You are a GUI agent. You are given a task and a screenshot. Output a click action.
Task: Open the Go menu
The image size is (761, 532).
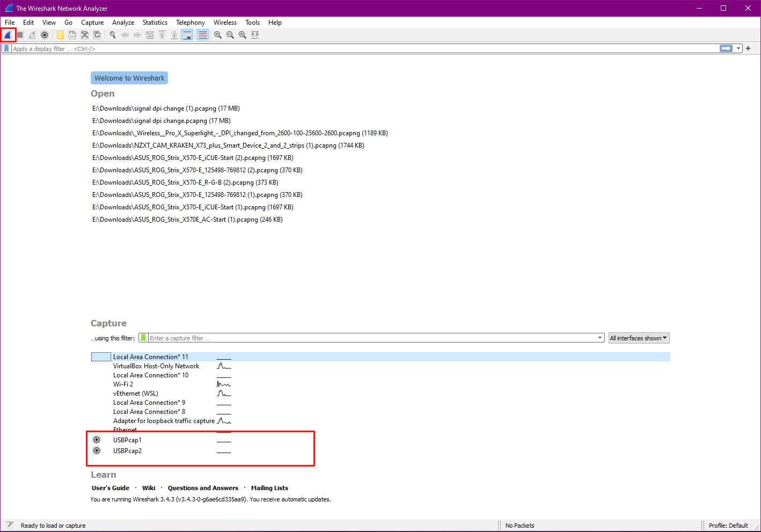coord(68,23)
